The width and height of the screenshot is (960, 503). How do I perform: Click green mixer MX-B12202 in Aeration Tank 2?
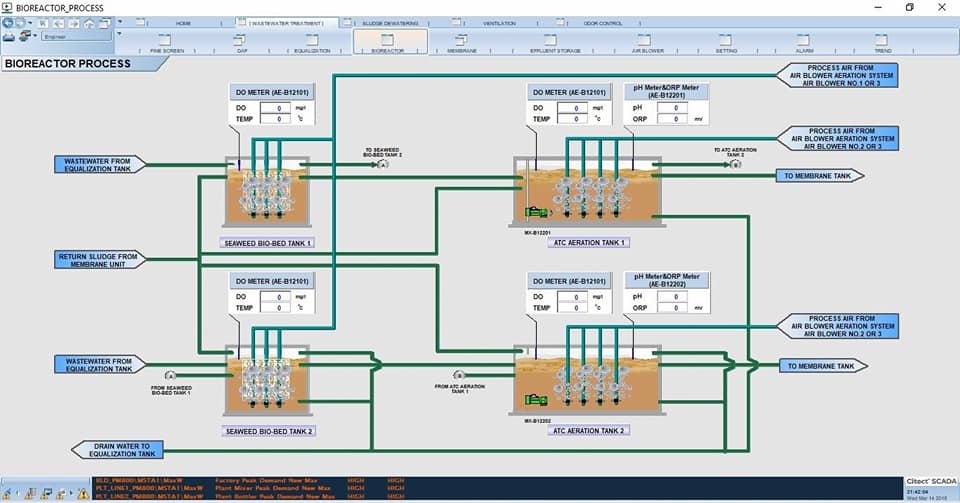click(x=536, y=400)
